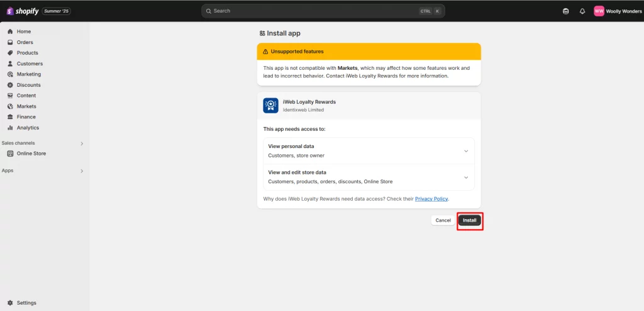
Task: Click the Home house icon
Action: tap(10, 31)
